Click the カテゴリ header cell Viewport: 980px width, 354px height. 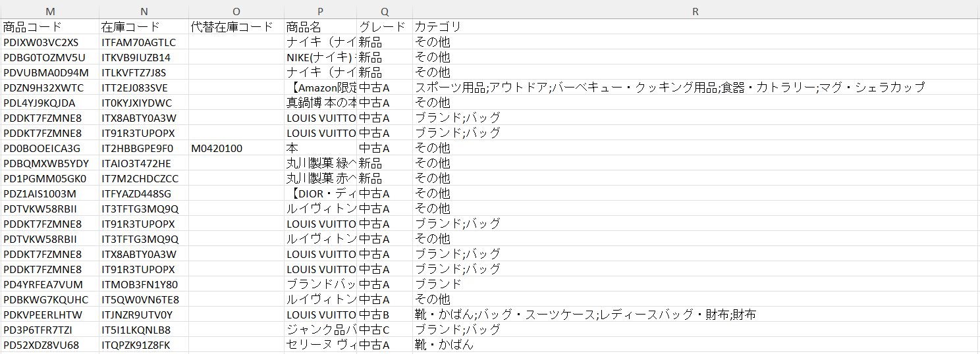[x=695, y=27]
